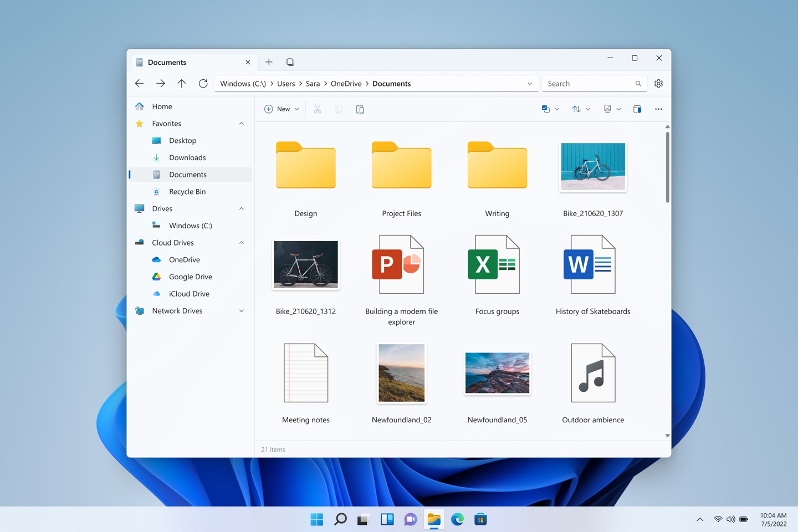Image resolution: width=798 pixels, height=532 pixels.
Task: Select Documents in the sidebar
Action: coord(191,175)
